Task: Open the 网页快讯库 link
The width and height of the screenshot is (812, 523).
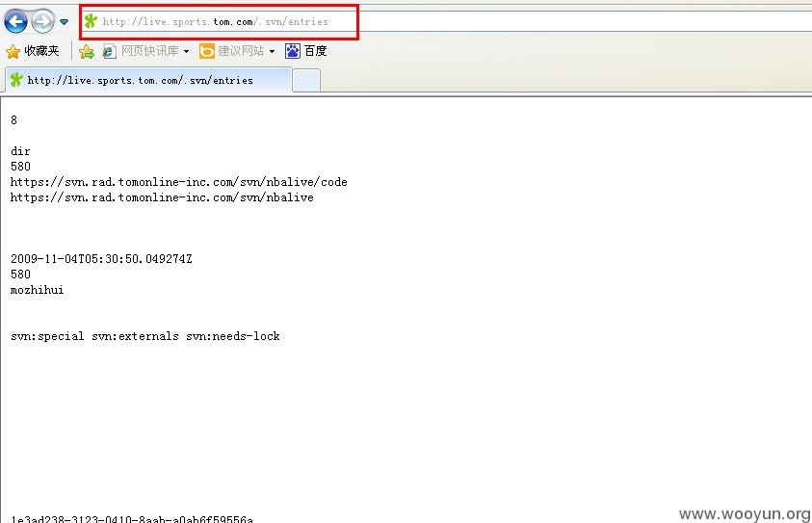Action: click(150, 51)
